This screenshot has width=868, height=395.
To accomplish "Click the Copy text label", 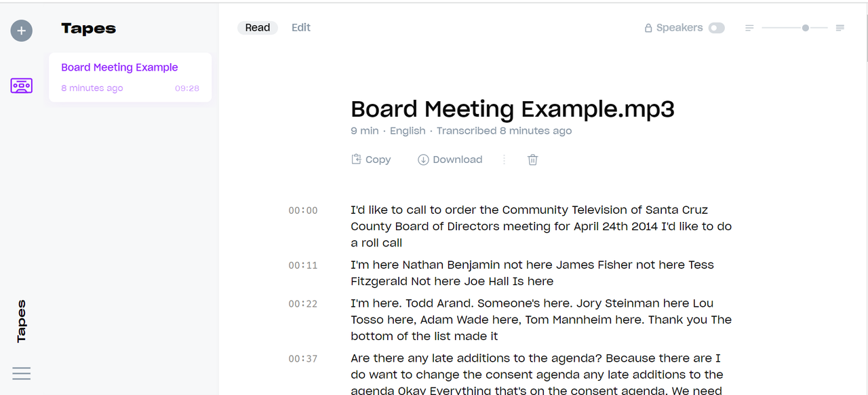I will [x=378, y=159].
